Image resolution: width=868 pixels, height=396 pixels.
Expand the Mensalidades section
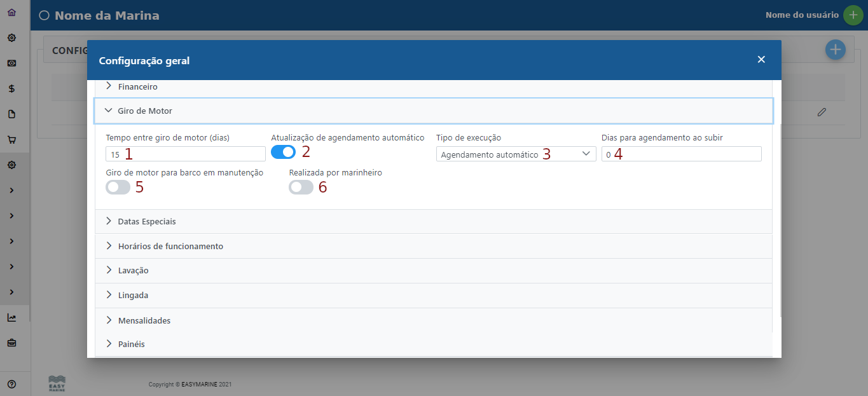pyautogui.click(x=144, y=320)
